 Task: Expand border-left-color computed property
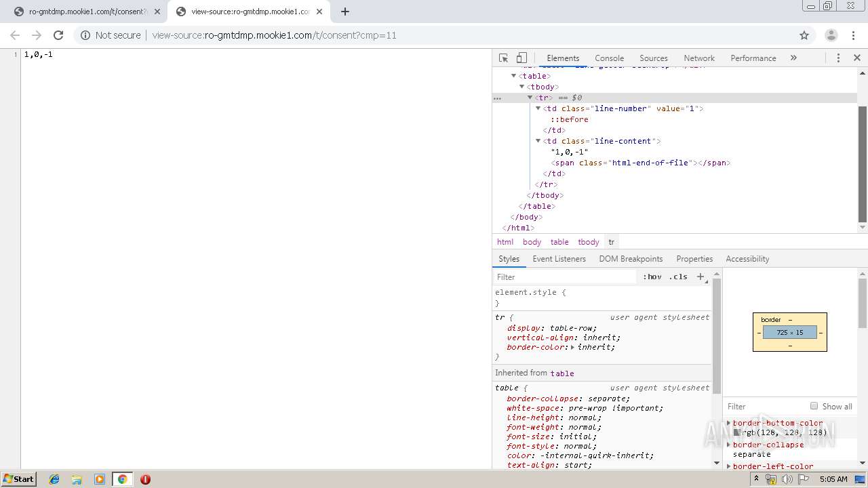pos(729,466)
